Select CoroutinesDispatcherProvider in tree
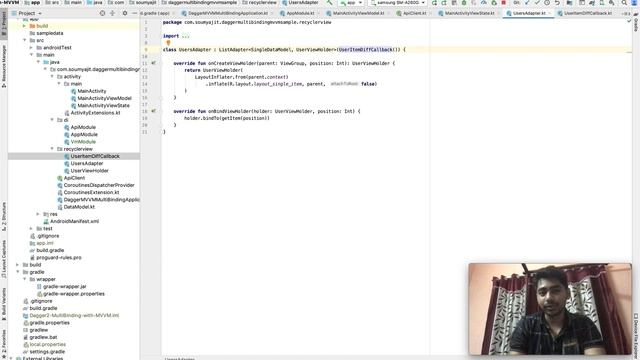This screenshot has height=360, width=640. (98, 185)
